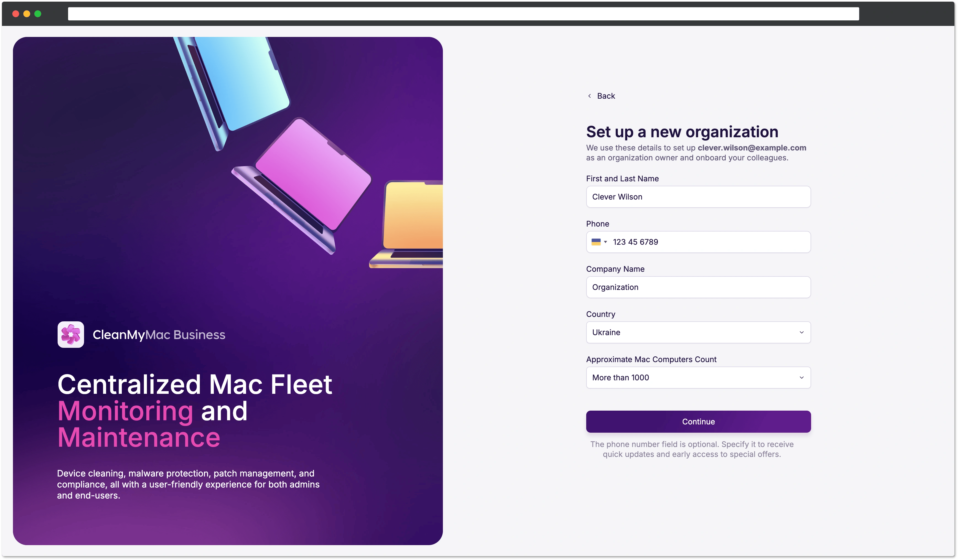Click the chevron in More than 1000 select
The image size is (958, 560).
801,378
